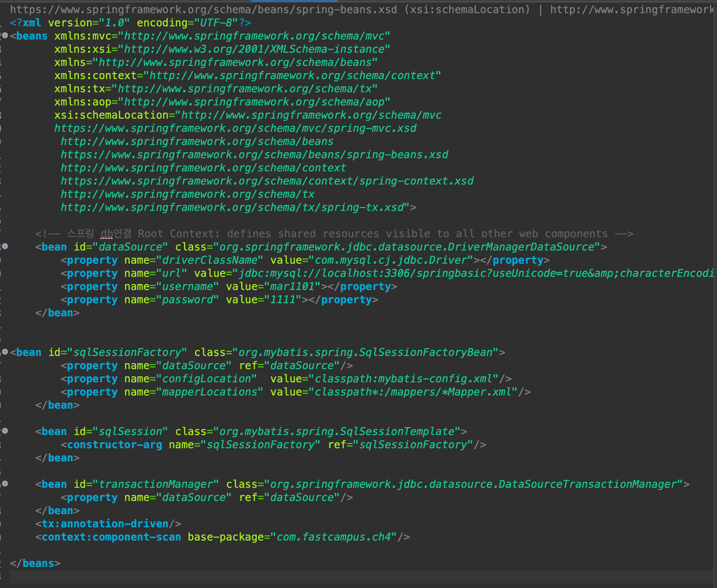Click the context:component-scan tag name
The width and height of the screenshot is (717, 588).
111,537
